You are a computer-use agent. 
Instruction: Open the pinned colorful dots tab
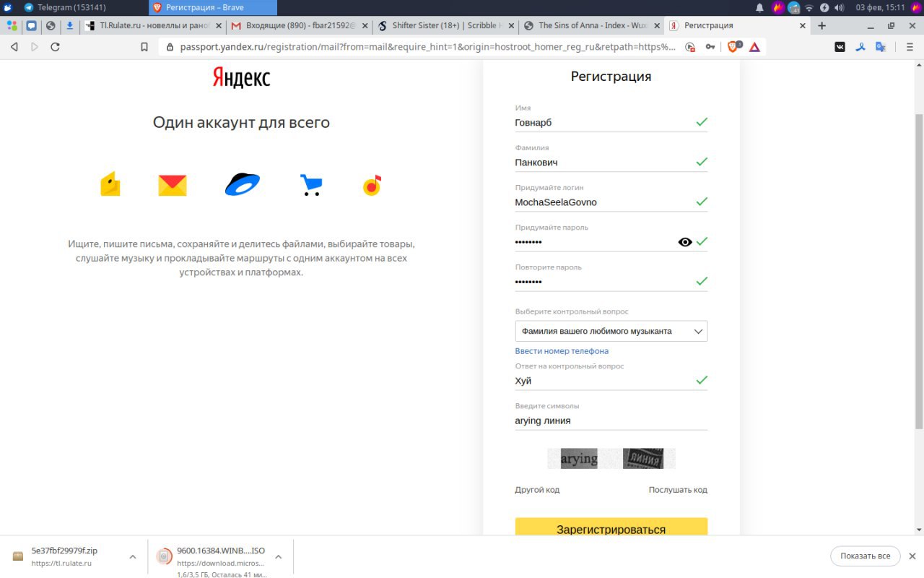pos(12,25)
